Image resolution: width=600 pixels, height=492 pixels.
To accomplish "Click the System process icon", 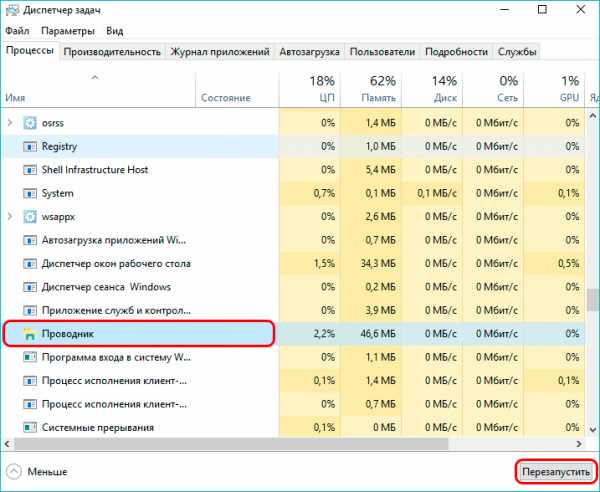I will coord(30,193).
